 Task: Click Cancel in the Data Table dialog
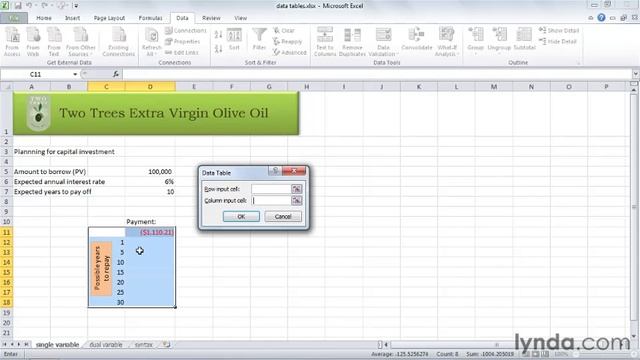pyautogui.click(x=283, y=216)
